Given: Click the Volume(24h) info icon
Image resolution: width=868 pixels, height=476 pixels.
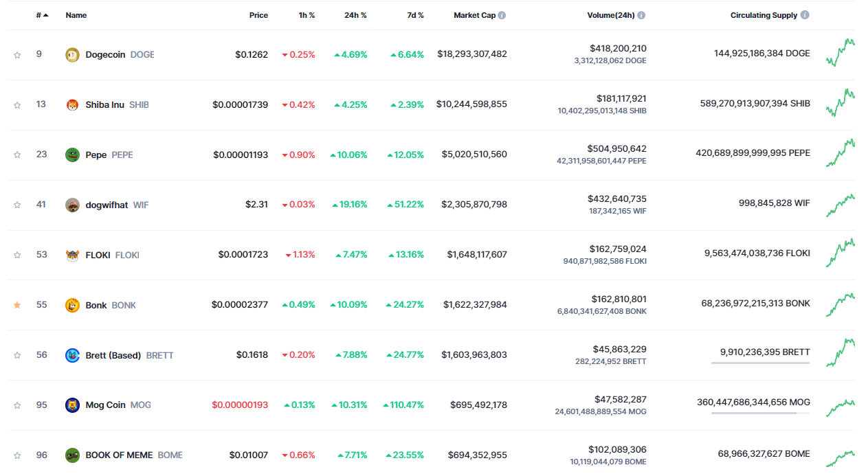Looking at the screenshot, I should click(641, 15).
